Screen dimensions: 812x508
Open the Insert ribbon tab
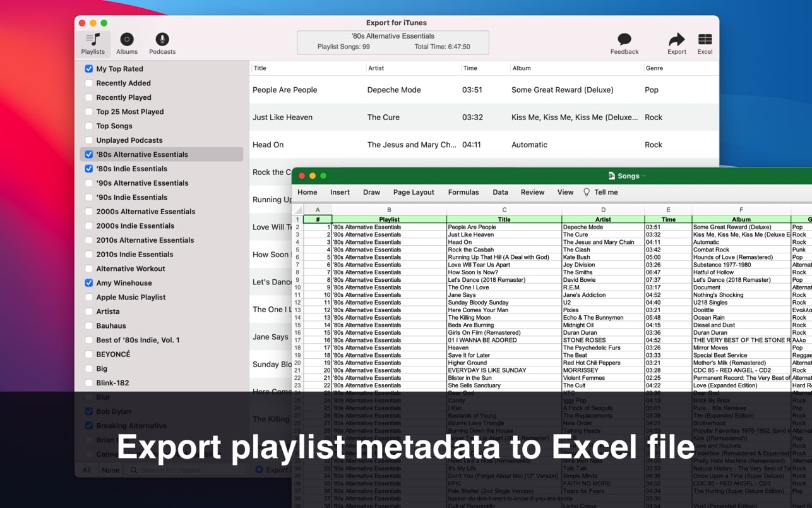[x=340, y=192]
